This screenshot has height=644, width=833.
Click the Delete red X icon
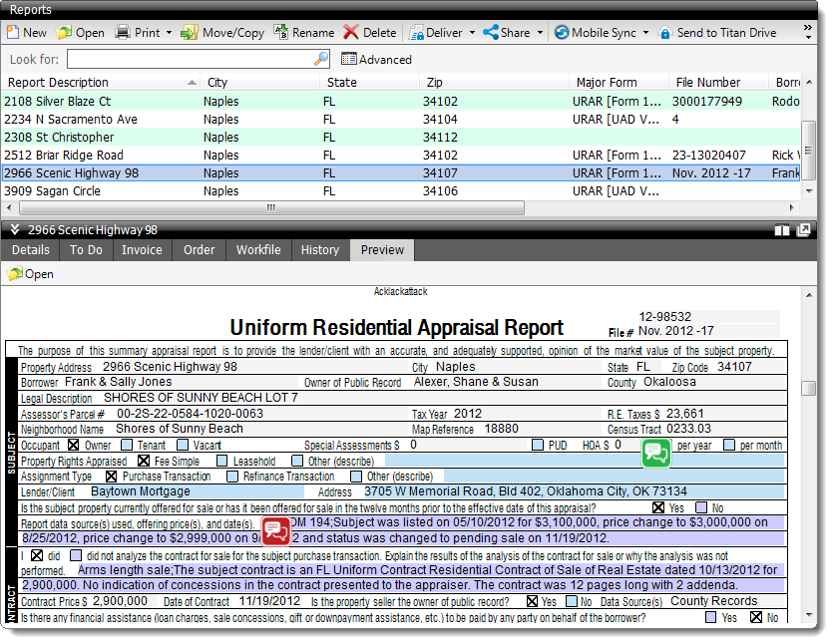[x=351, y=33]
